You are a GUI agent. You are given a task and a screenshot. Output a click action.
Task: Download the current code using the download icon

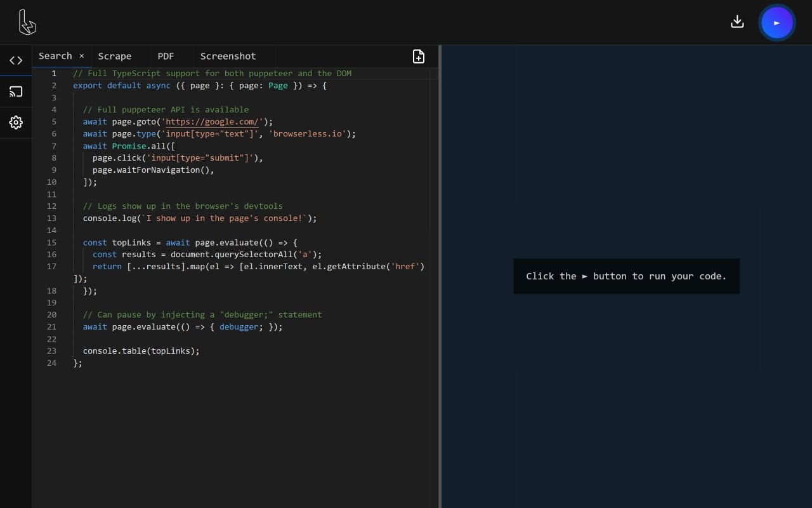click(737, 21)
